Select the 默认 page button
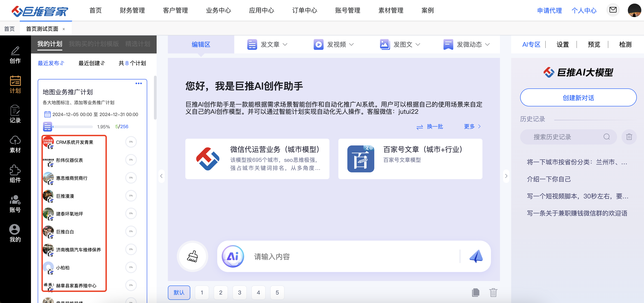This screenshot has height=303, width=644. 179,292
